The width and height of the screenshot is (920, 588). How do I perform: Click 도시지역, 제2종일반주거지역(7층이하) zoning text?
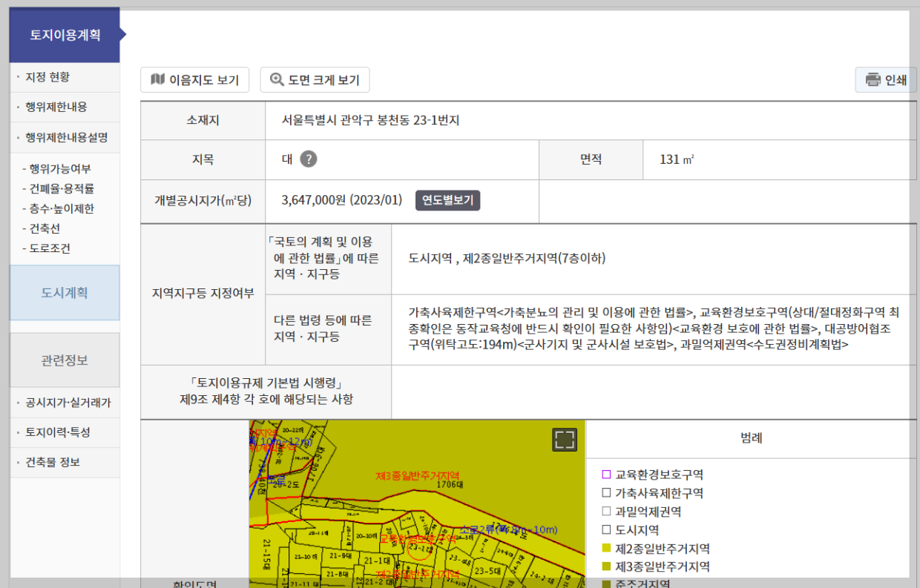pyautogui.click(x=507, y=259)
